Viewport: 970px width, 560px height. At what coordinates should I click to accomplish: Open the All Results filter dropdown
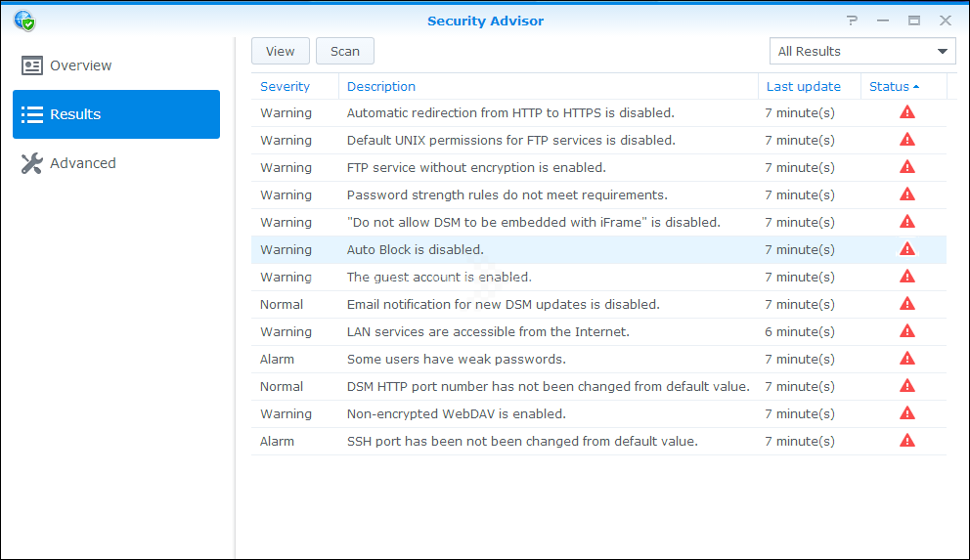862,52
